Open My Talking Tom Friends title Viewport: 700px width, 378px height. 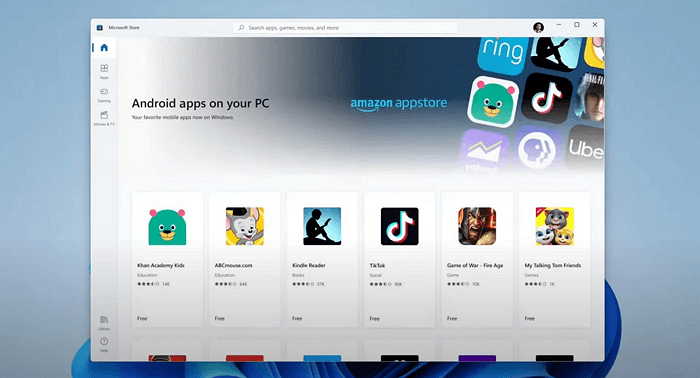point(553,265)
